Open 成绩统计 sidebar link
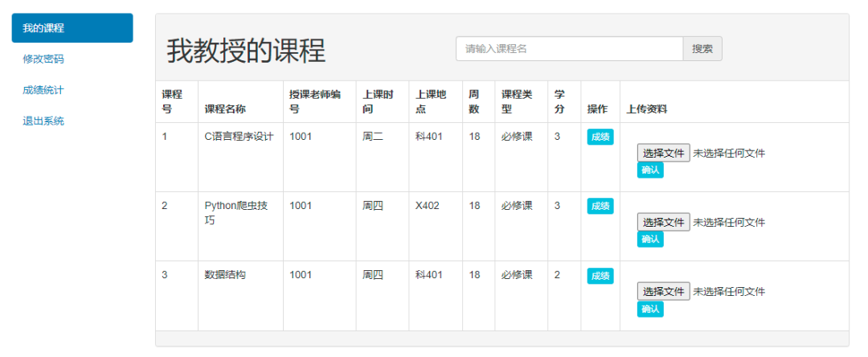The height and width of the screenshot is (357, 868). click(43, 90)
